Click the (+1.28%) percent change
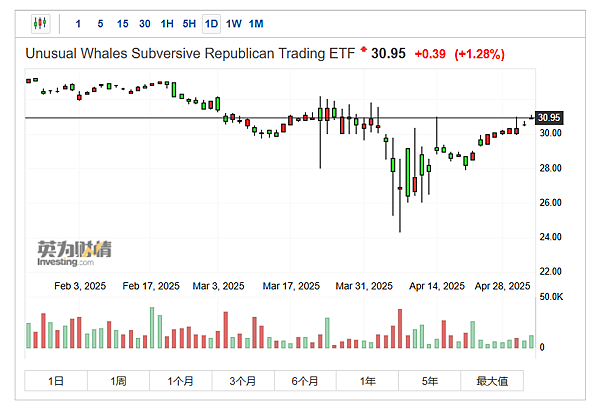 coord(479,54)
